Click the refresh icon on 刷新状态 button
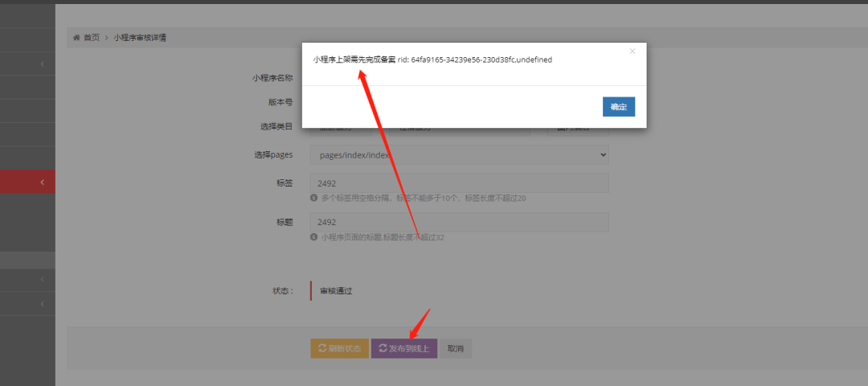The height and width of the screenshot is (386, 868). click(322, 349)
